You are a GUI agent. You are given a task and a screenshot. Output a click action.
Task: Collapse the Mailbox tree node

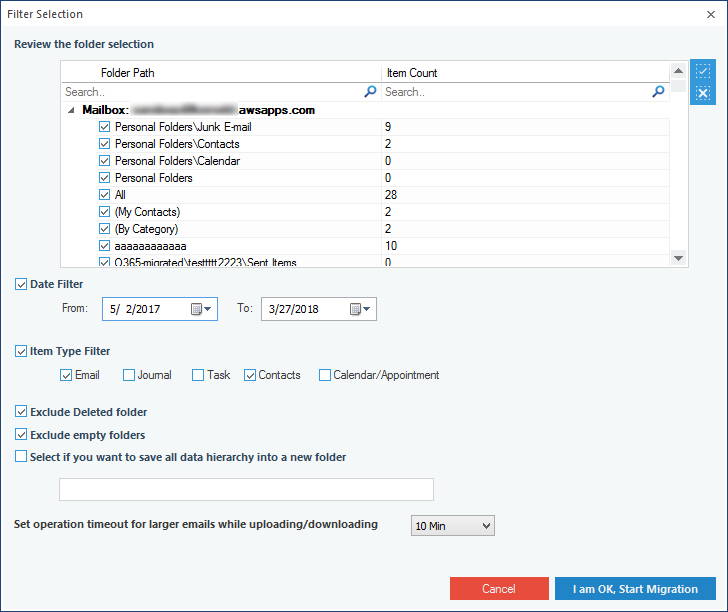click(x=71, y=111)
